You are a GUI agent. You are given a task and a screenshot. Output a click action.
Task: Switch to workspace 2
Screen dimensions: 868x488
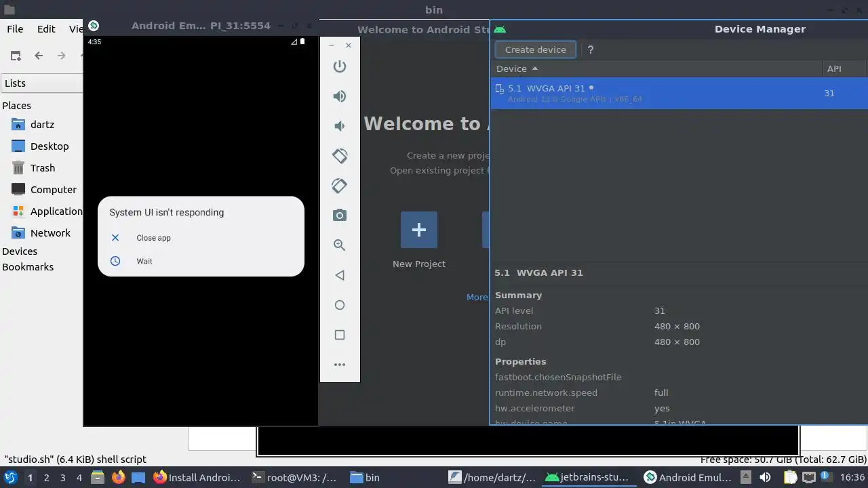pyautogui.click(x=46, y=478)
